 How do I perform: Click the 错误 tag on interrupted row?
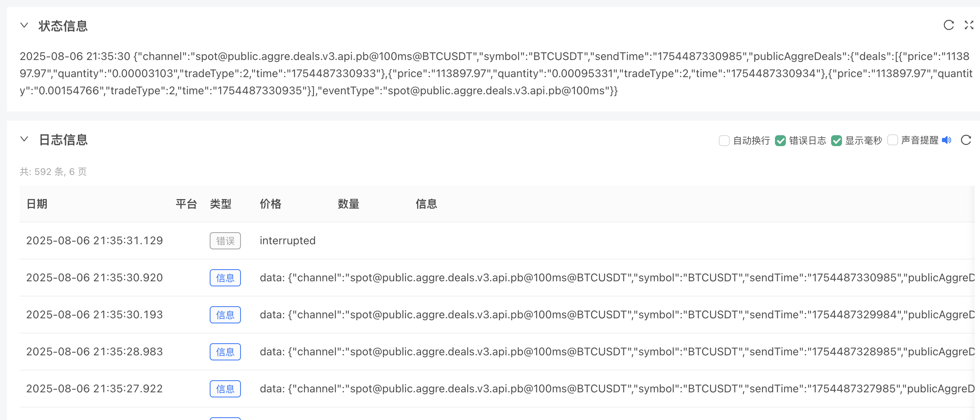pyautogui.click(x=225, y=241)
